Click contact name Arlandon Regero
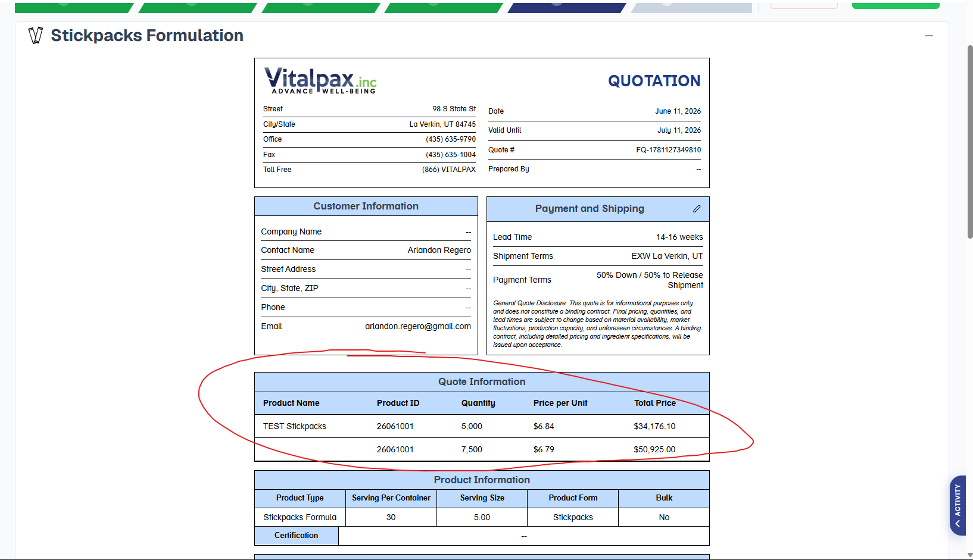973x560 pixels. pos(439,251)
